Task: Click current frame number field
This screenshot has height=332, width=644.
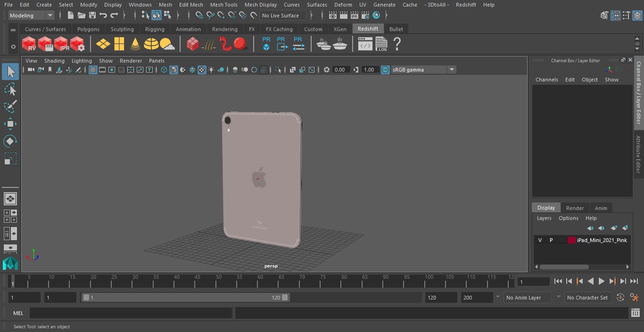Action: pos(533,282)
